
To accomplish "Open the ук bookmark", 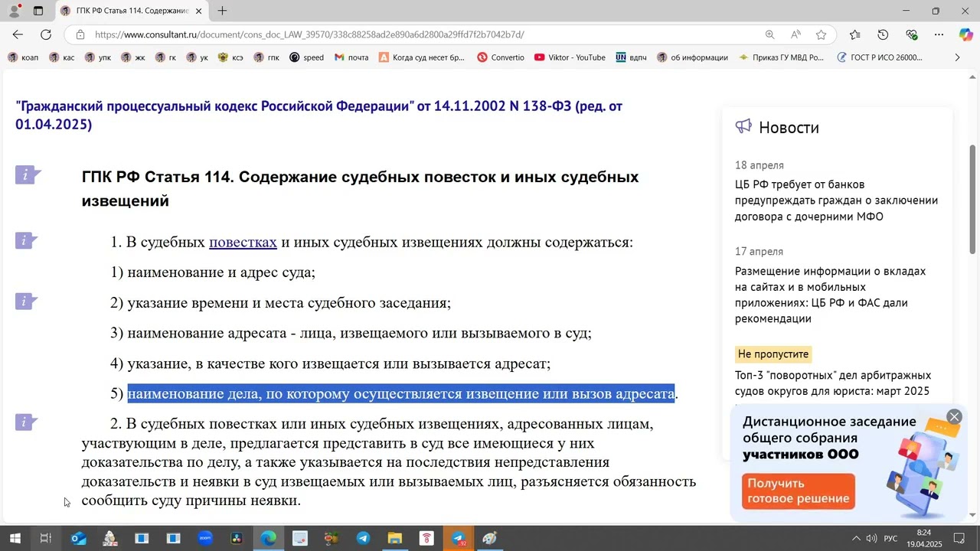I will click(198, 57).
